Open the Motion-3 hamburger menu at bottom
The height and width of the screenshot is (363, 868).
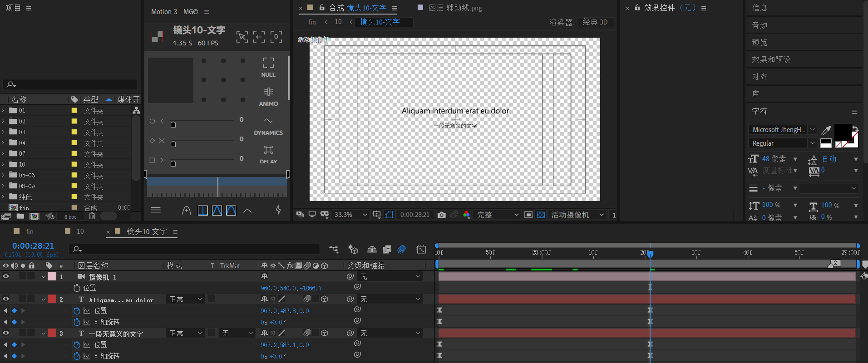[156, 210]
